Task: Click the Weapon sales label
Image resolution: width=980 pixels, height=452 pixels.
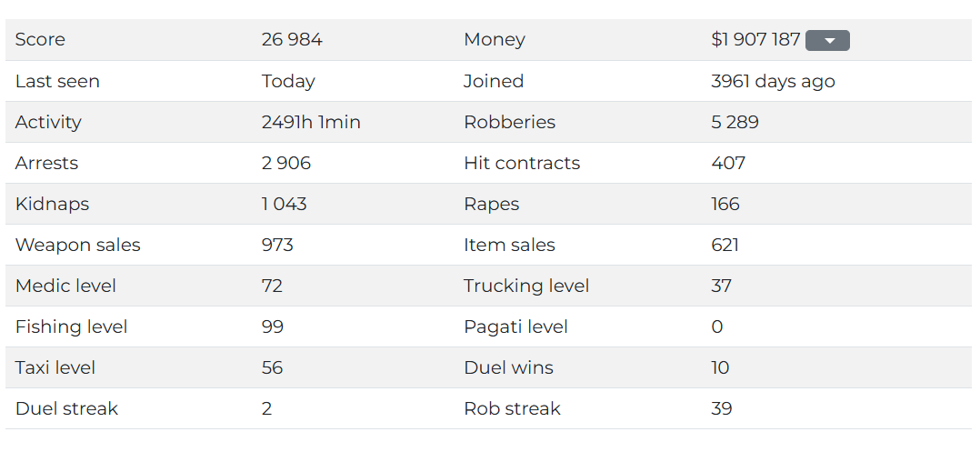Action: 78,245
